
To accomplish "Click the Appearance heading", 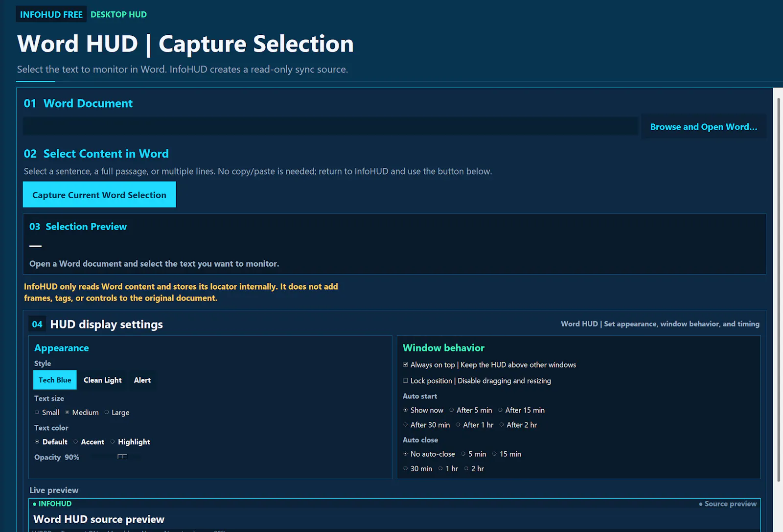I will (x=62, y=348).
